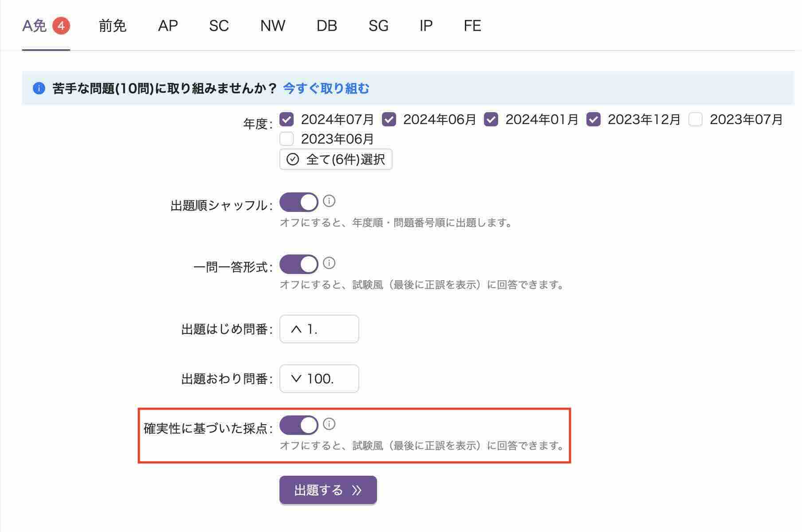Follow the 今すぐ取り組む link
Screen dimensions: 802x532
326,89
